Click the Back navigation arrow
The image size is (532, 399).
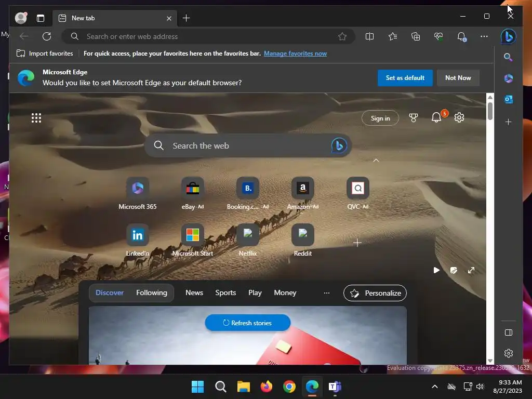pos(24,36)
